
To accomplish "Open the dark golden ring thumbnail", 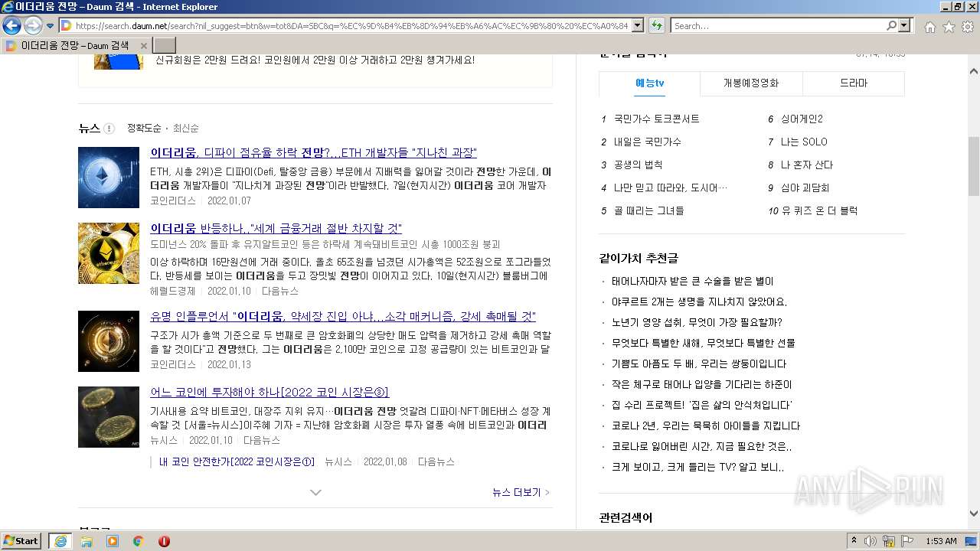I will click(109, 341).
